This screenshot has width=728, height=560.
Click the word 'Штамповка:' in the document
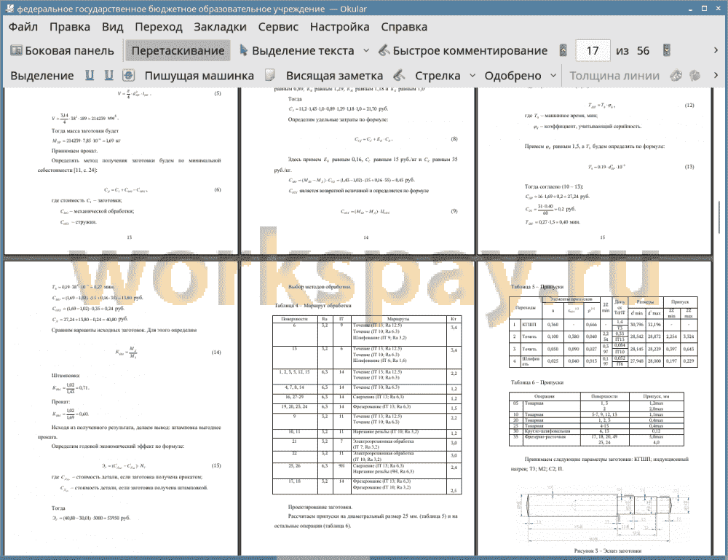[66, 375]
